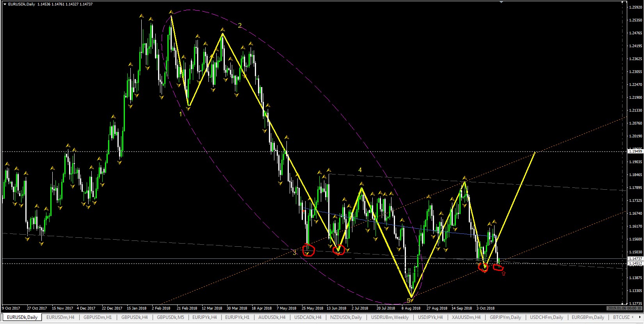Screen dimensions: 644x324
Task: Click the current price label 1.14737
Action: coord(634,259)
